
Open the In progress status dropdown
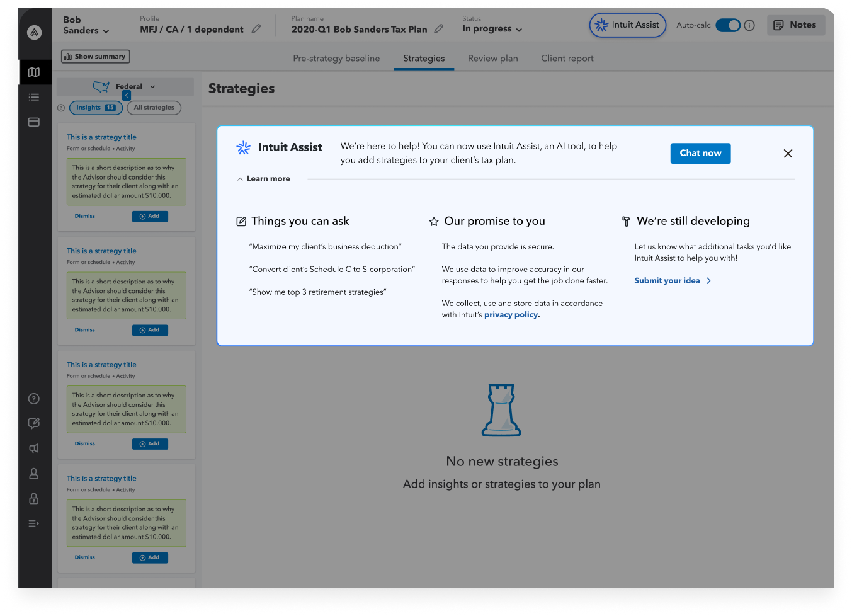[492, 29]
